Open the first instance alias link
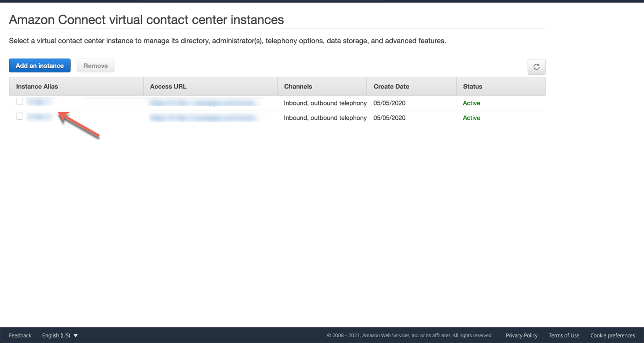 [x=38, y=102]
